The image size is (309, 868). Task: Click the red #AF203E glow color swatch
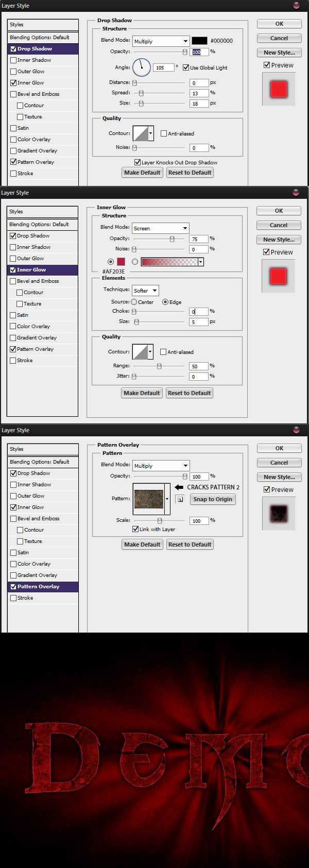[x=121, y=262]
